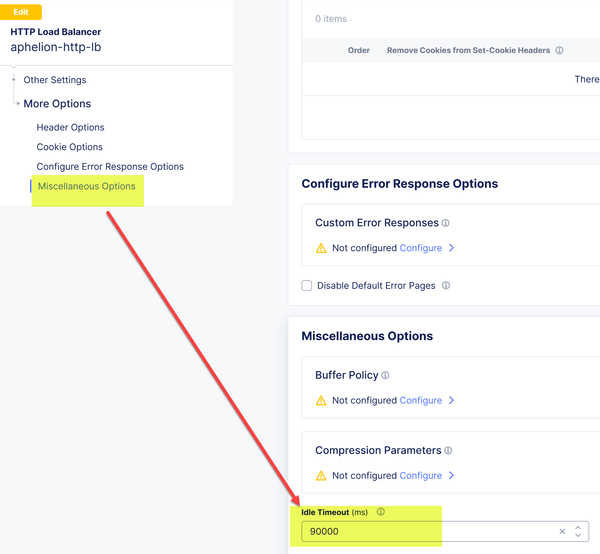Click Configure link for Buffer Policy
This screenshot has width=600, height=554.
tap(420, 400)
